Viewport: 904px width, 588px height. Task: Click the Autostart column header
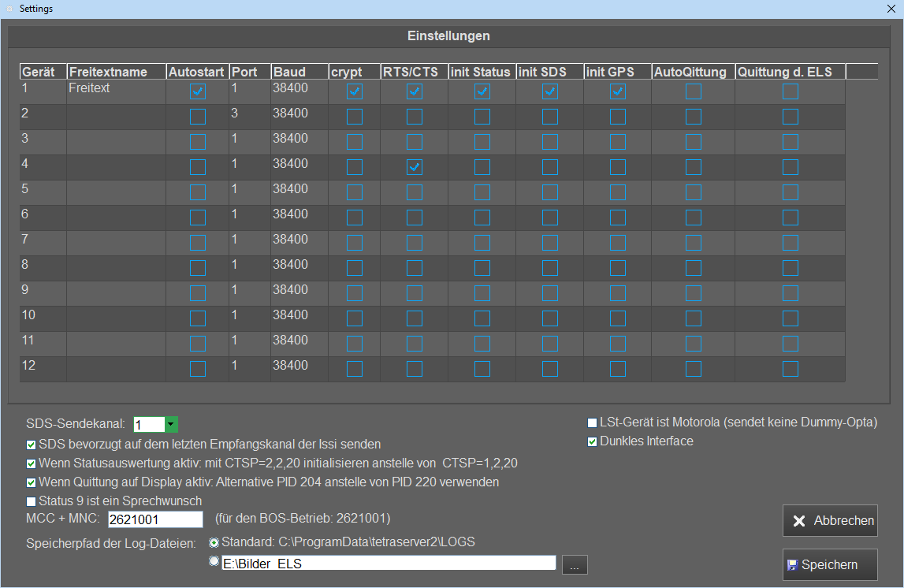(198, 72)
